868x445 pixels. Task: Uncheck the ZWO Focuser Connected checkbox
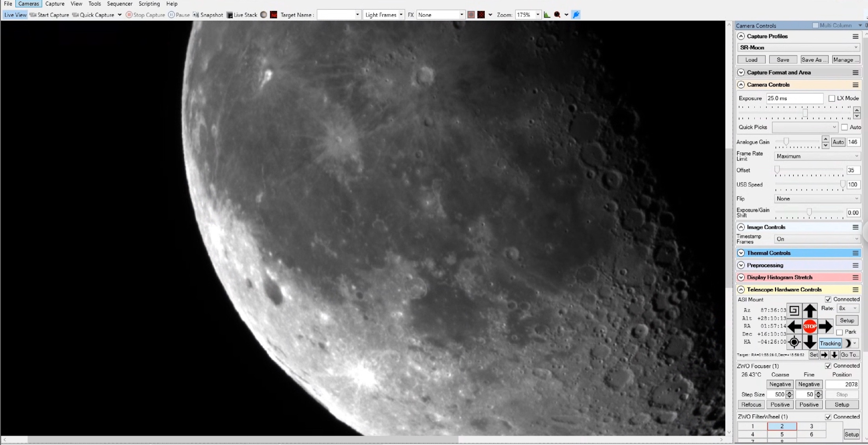click(x=828, y=366)
